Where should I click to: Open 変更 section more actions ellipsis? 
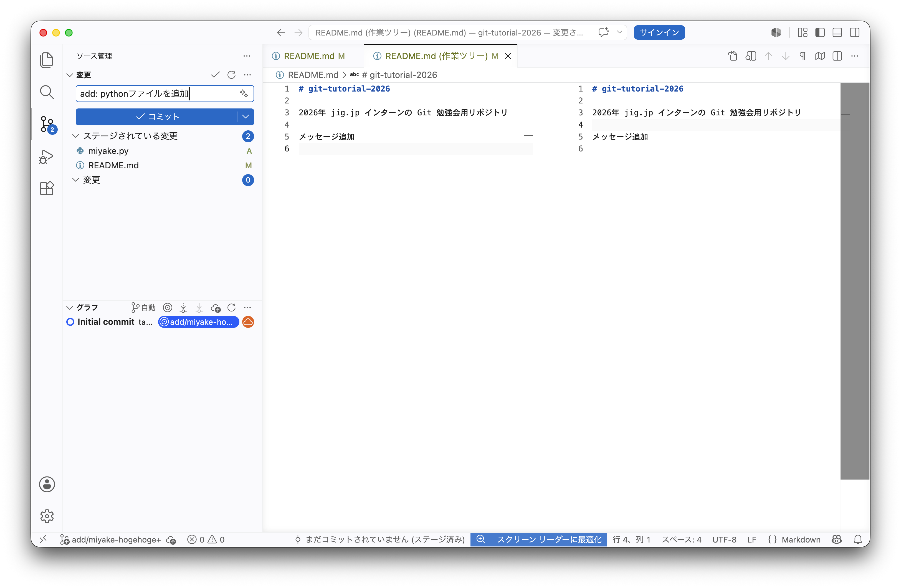click(247, 75)
